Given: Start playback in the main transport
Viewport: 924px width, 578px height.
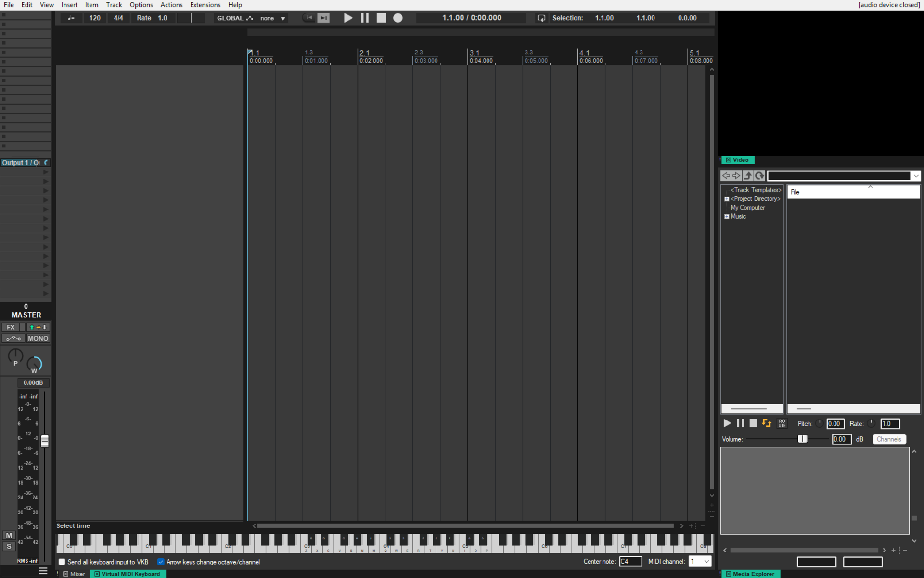Looking at the screenshot, I should (x=348, y=18).
